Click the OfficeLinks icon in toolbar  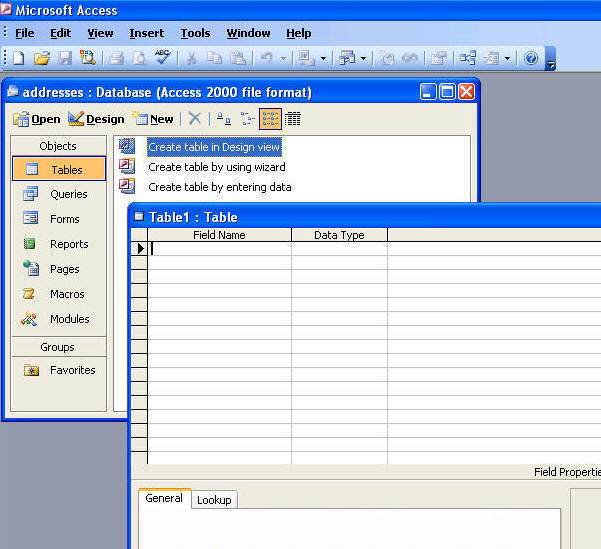coord(307,58)
